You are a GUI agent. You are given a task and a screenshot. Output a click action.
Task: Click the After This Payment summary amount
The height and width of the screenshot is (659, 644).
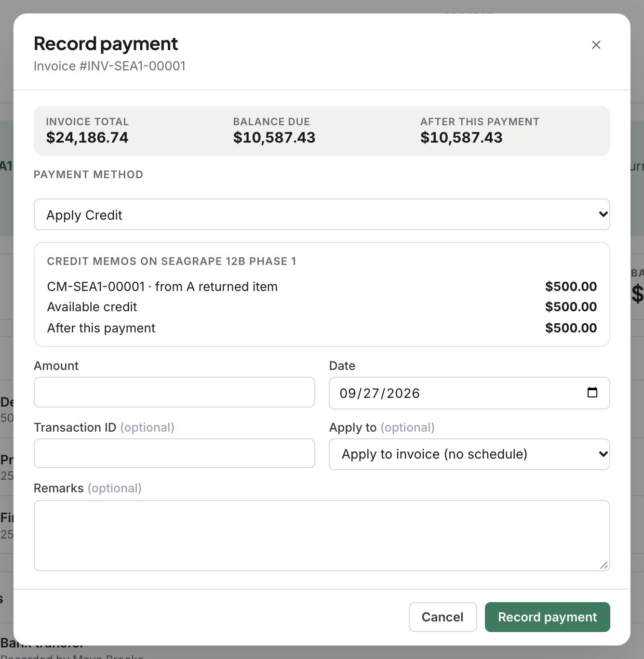click(x=461, y=138)
